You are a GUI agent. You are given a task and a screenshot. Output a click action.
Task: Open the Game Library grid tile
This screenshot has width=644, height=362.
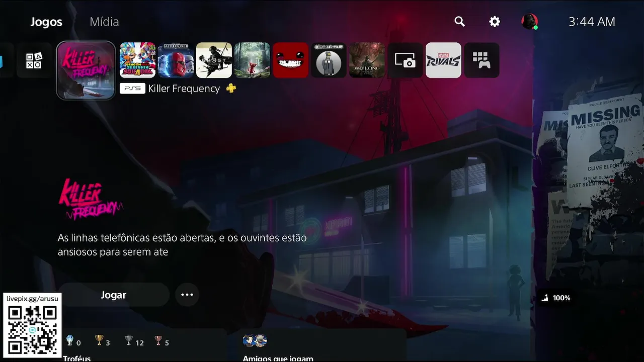[481, 60]
